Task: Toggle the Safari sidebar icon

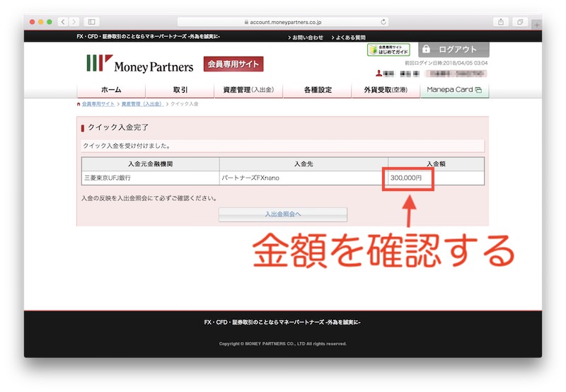Action: (x=92, y=22)
